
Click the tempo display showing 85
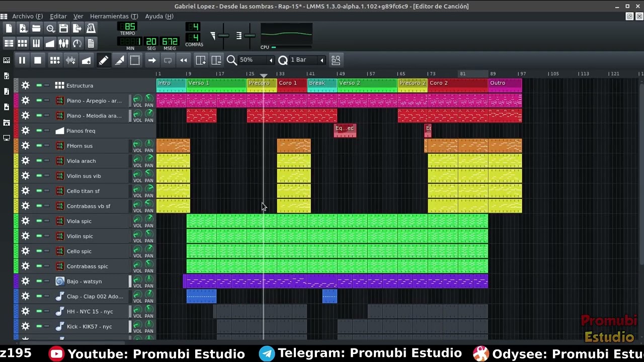click(x=128, y=27)
